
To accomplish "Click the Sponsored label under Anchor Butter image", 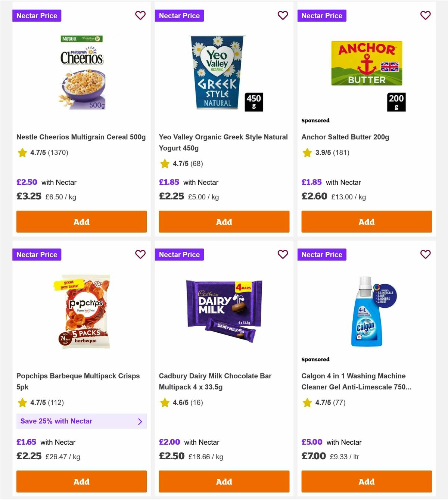I will (315, 120).
